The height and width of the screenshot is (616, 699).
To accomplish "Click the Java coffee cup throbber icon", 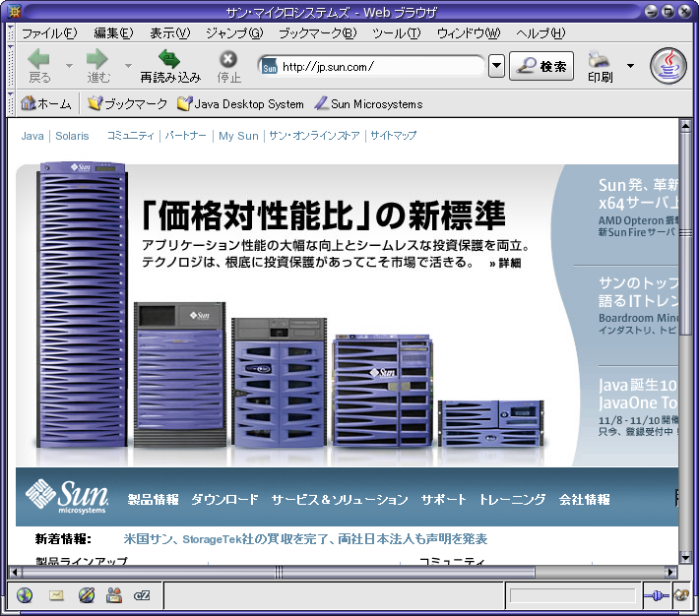I will coord(667,66).
